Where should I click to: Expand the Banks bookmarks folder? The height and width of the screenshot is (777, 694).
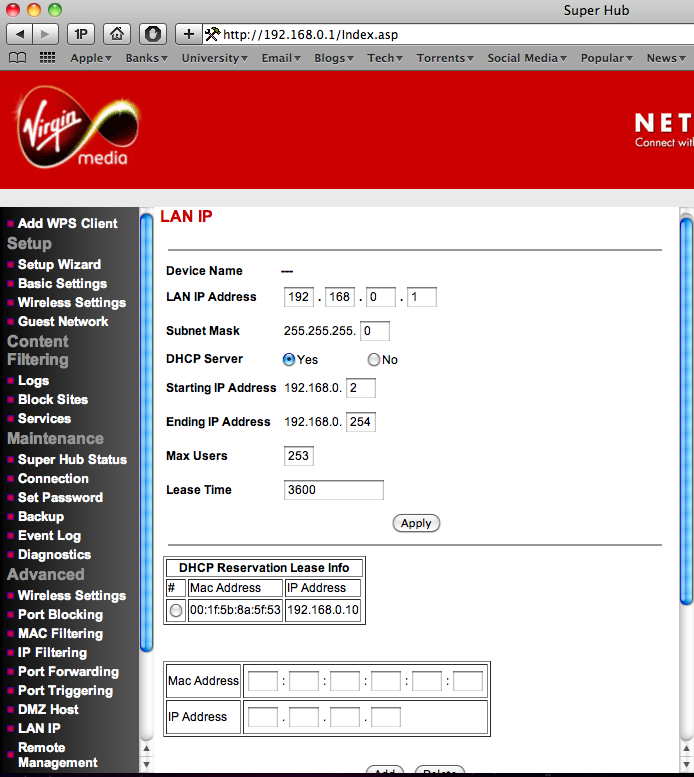147,58
